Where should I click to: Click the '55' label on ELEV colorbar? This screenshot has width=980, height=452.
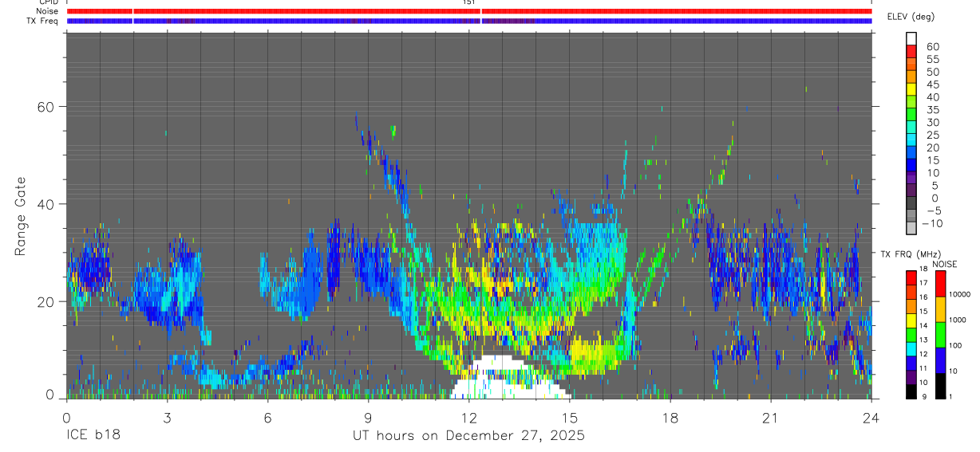tap(933, 59)
